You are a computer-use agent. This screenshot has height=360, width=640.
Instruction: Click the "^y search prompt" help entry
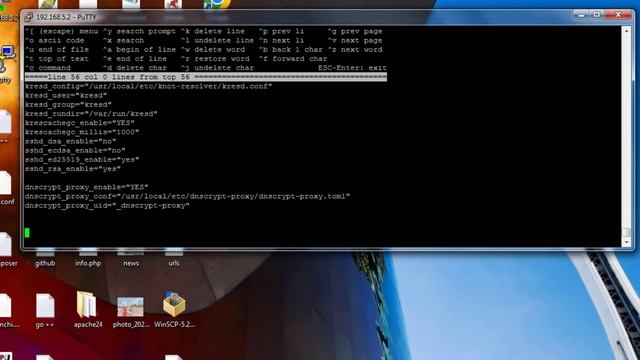(x=139, y=31)
